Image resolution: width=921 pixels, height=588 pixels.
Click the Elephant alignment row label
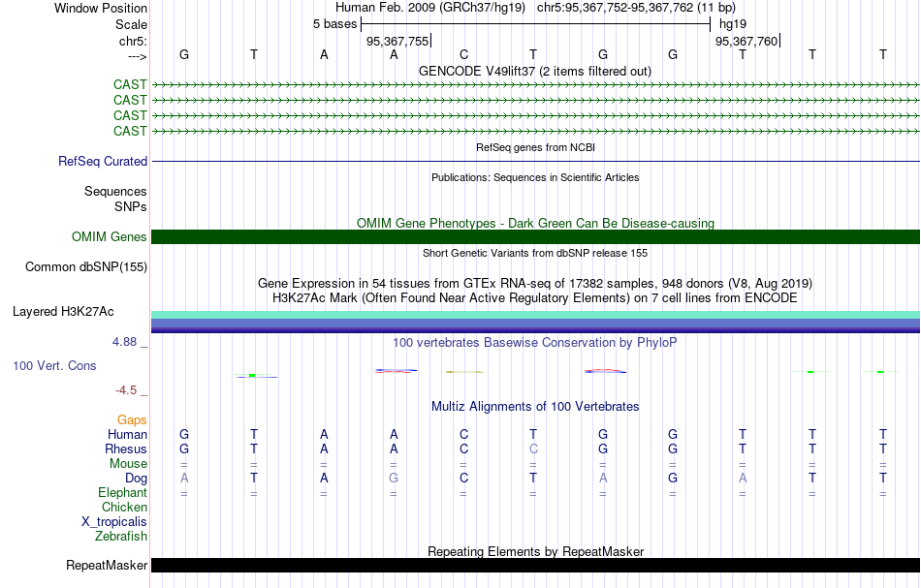tap(123, 492)
